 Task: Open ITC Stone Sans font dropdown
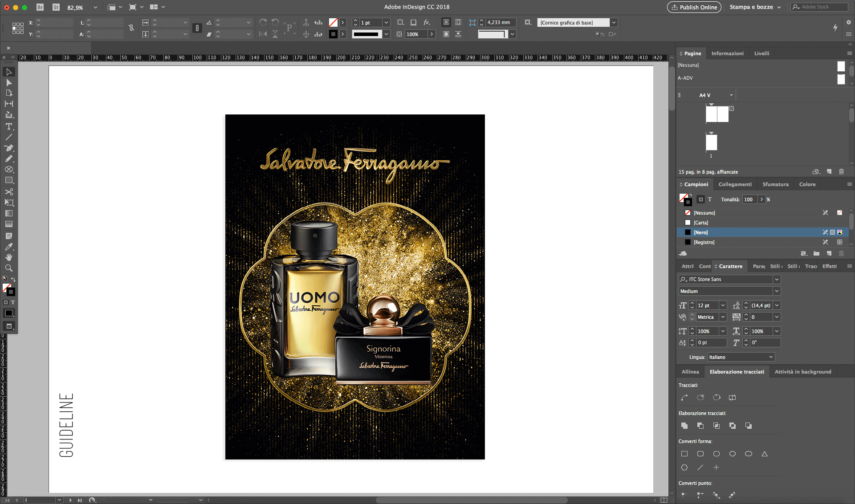[x=777, y=279]
